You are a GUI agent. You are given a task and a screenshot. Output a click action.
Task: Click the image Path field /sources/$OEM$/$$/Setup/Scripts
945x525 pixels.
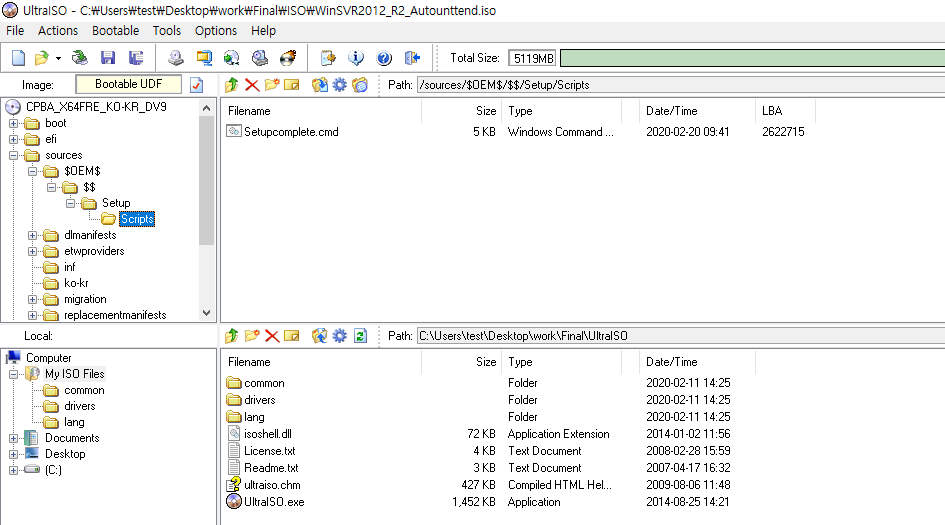pyautogui.click(x=681, y=85)
